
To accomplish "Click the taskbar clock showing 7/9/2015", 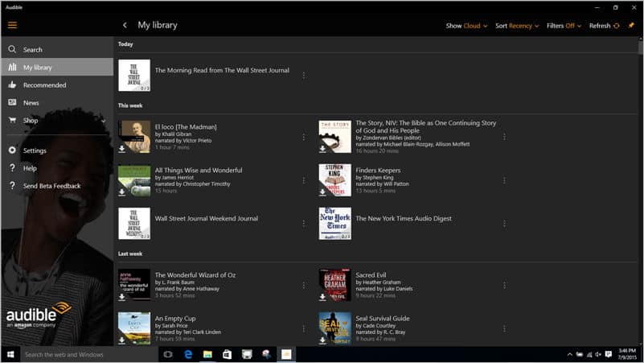I will pos(627,354).
